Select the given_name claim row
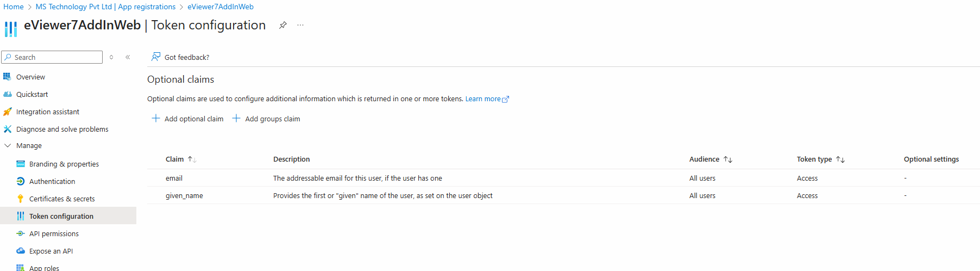This screenshot has width=980, height=271. (184, 195)
